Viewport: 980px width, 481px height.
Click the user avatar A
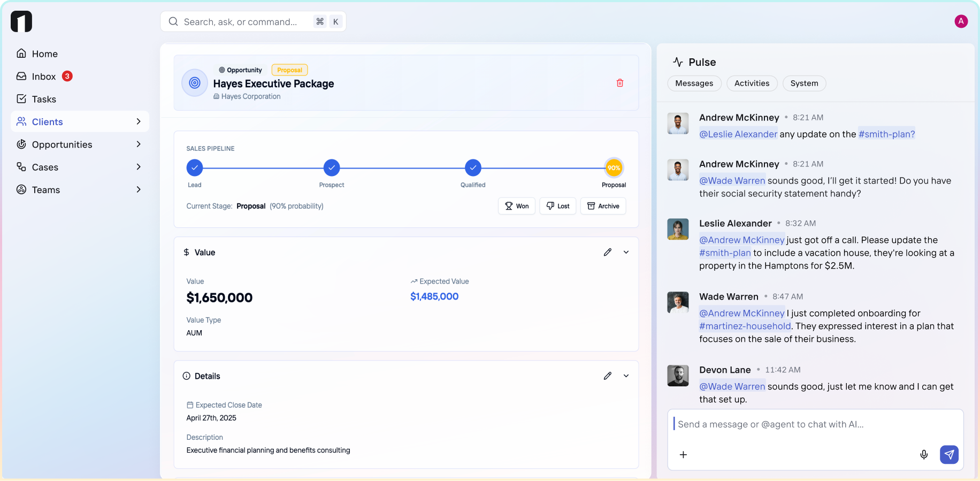pyautogui.click(x=961, y=21)
